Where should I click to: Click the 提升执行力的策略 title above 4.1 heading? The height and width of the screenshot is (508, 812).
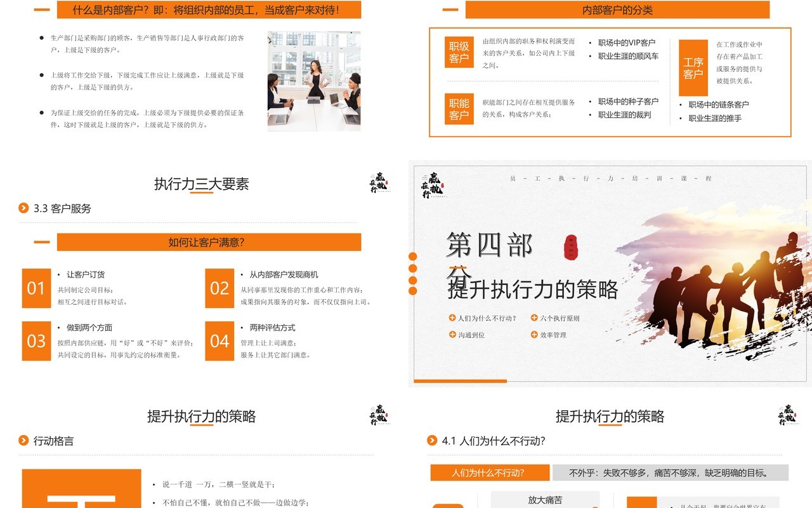click(610, 417)
